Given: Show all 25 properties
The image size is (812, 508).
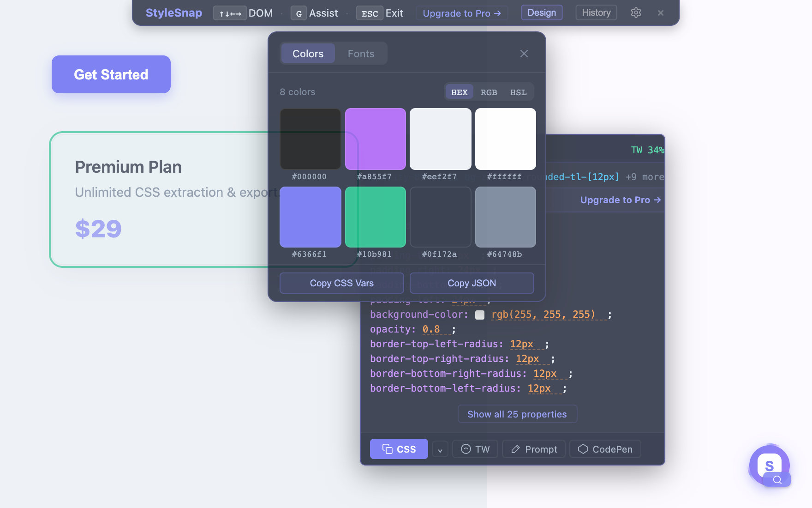Looking at the screenshot, I should pyautogui.click(x=517, y=414).
